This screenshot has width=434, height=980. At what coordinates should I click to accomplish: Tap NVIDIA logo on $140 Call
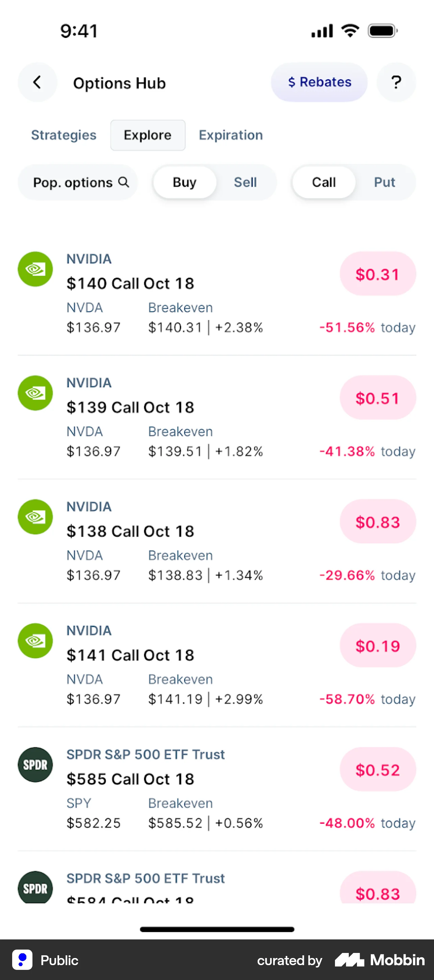[35, 269]
